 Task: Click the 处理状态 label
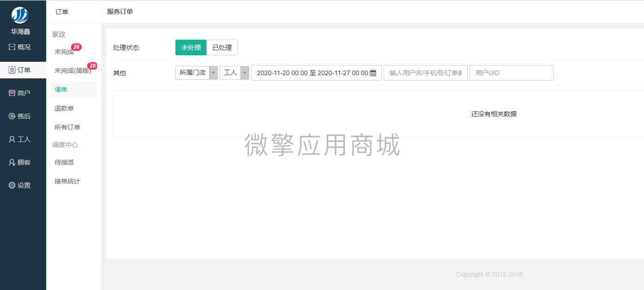tap(126, 47)
